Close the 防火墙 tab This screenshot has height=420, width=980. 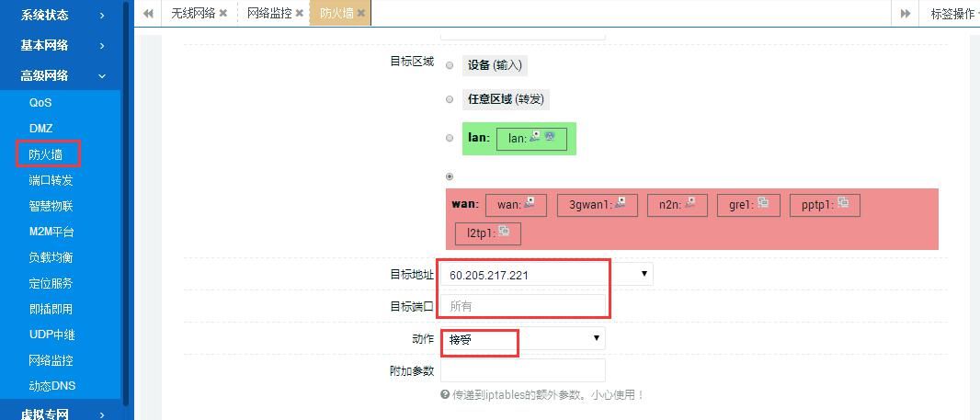point(361,14)
